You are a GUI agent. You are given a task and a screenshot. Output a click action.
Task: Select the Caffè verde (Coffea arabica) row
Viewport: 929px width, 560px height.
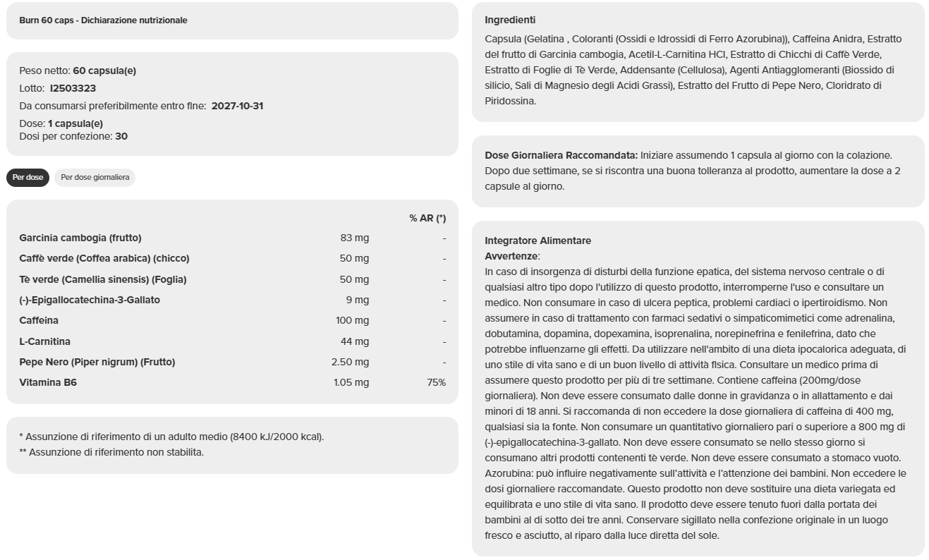click(x=104, y=258)
